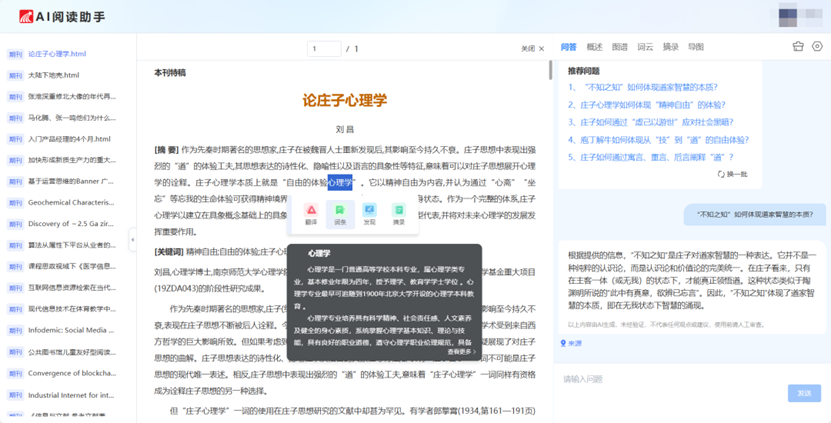
Task: Click 查看更多 in the 心理学 tooltip
Action: (462, 351)
